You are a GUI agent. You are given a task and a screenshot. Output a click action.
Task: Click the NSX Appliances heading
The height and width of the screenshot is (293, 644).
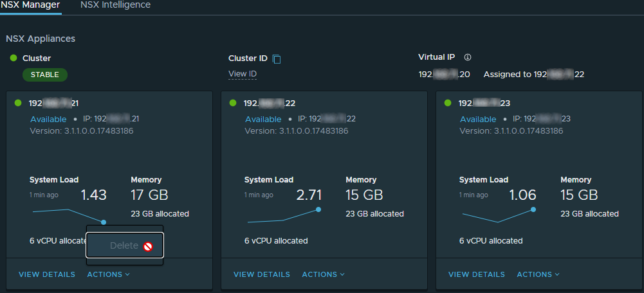[41, 39]
